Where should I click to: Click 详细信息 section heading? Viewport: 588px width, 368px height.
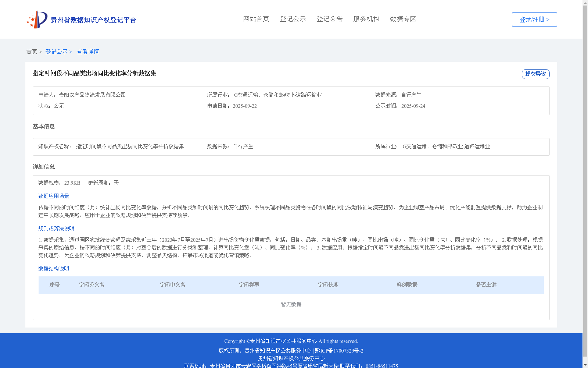[x=44, y=167]
